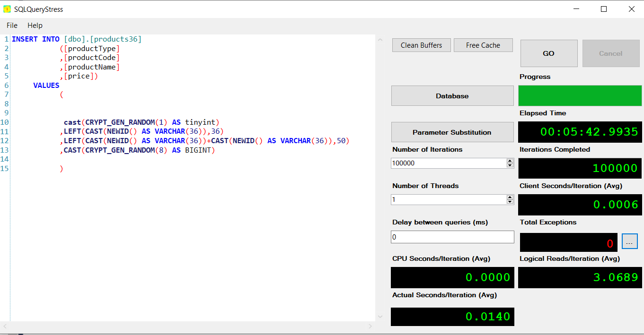
Task: Click the SQLQueryStress app icon in title bar
Action: click(7, 9)
